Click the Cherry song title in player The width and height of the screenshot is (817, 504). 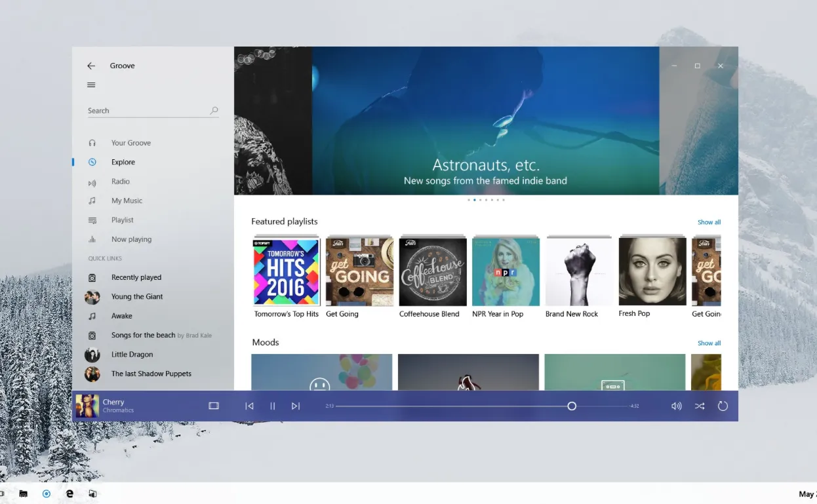coord(113,402)
